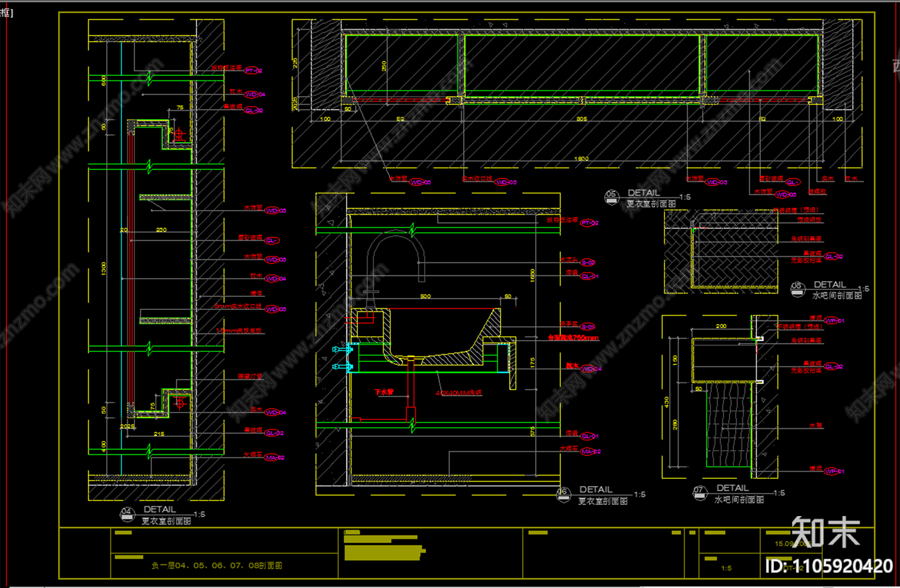Image resolution: width=900 pixels, height=588 pixels.
Task: Select title '水吧间剖面图' under detail 07
Action: coord(739,499)
